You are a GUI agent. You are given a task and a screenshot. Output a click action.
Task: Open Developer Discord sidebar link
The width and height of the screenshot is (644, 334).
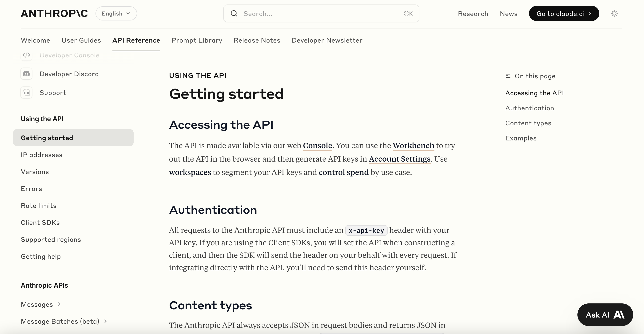pos(69,74)
